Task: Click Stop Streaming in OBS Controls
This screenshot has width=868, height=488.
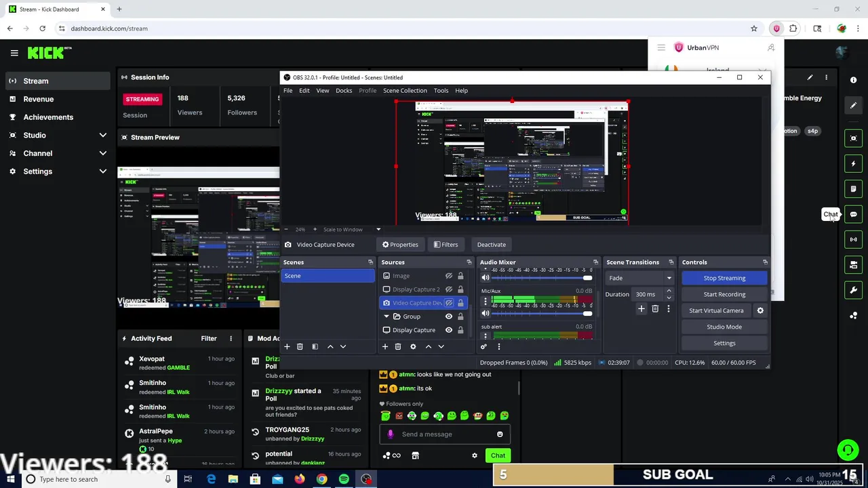Action: point(724,278)
